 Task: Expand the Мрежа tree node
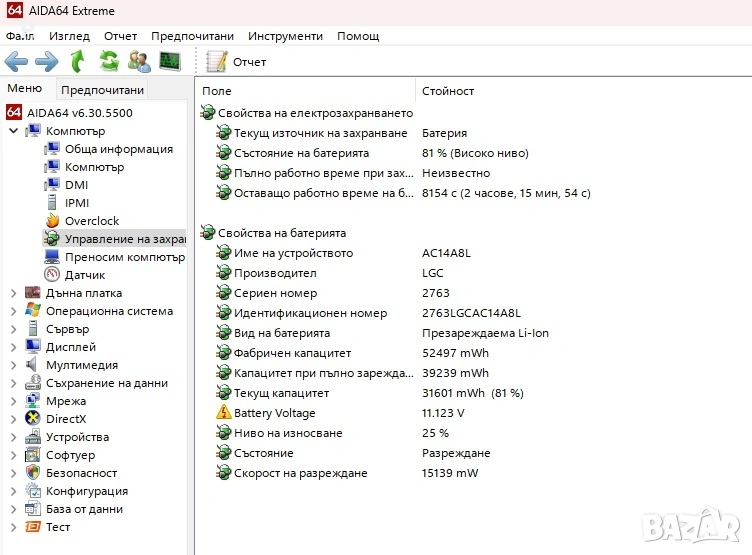13,401
